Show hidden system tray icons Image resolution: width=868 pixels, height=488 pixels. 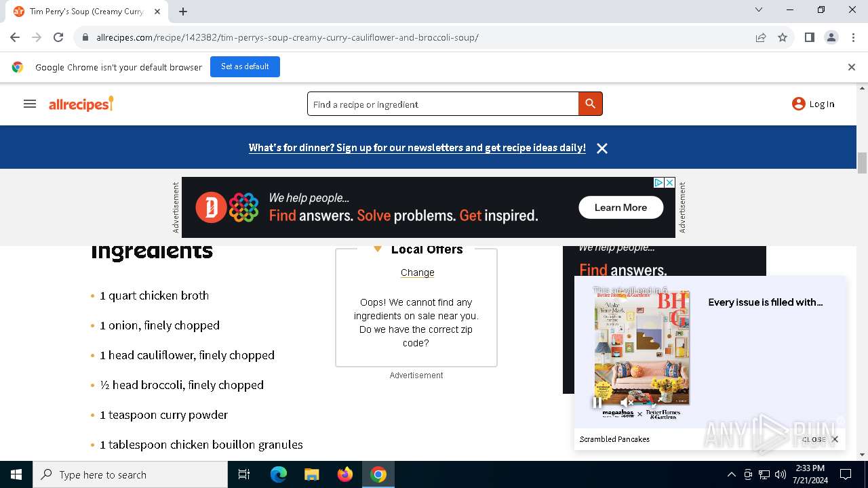click(731, 474)
